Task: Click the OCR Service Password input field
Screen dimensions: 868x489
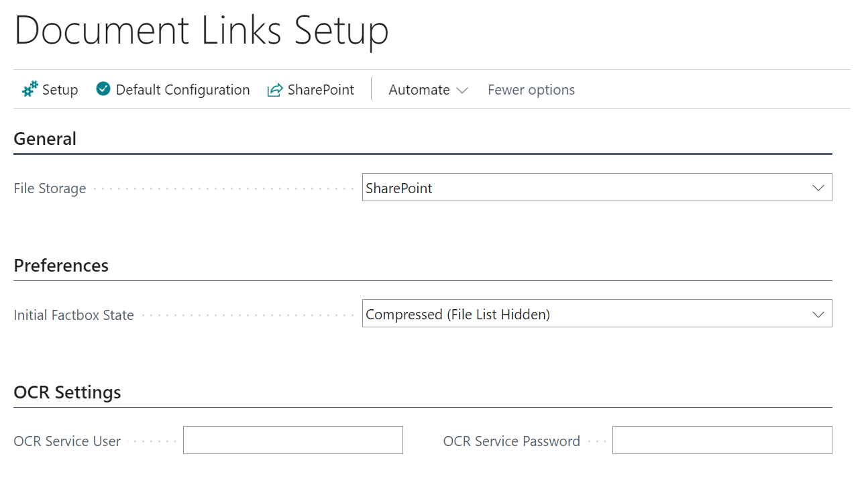Action: pyautogui.click(x=722, y=440)
